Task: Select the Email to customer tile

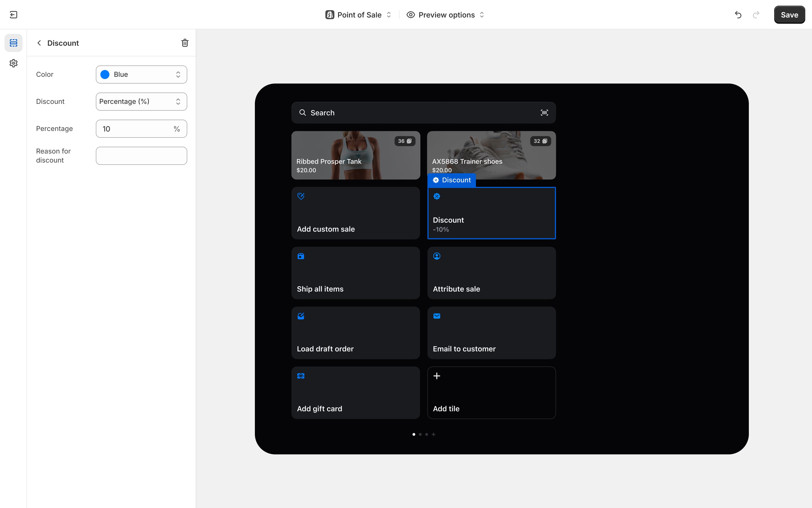Action: (491, 333)
